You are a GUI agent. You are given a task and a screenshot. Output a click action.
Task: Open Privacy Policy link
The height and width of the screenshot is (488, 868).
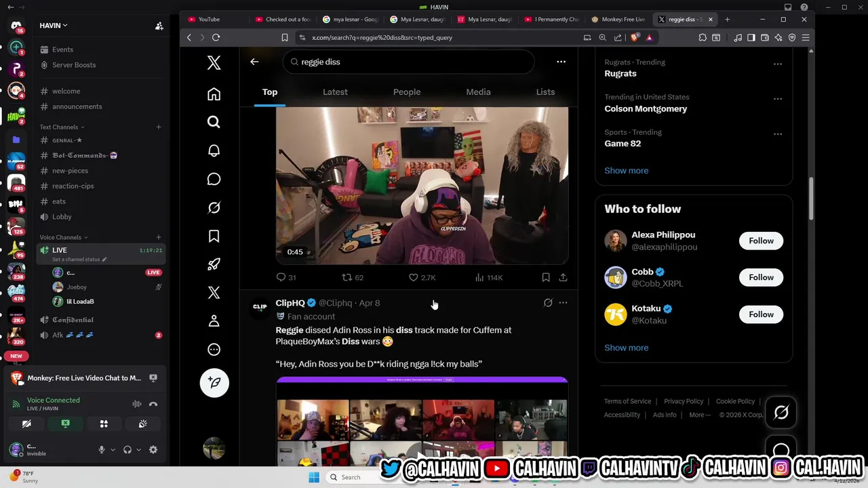[x=684, y=401]
